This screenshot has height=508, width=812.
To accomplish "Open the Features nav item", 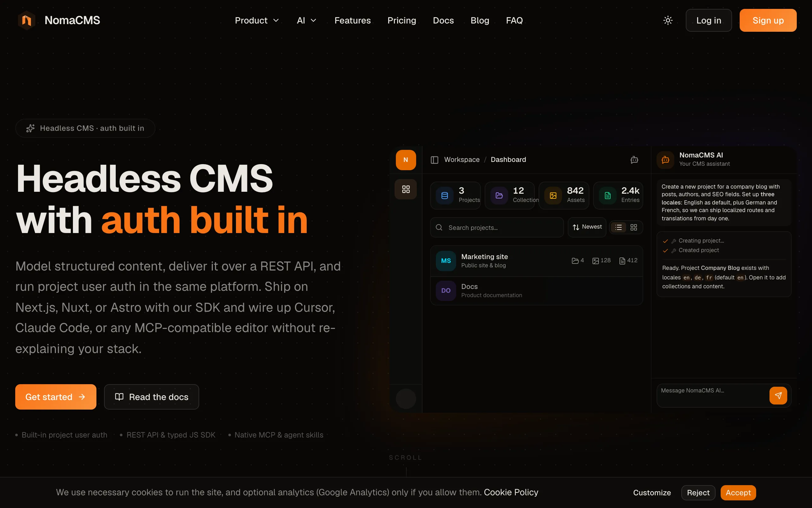I will click(352, 20).
